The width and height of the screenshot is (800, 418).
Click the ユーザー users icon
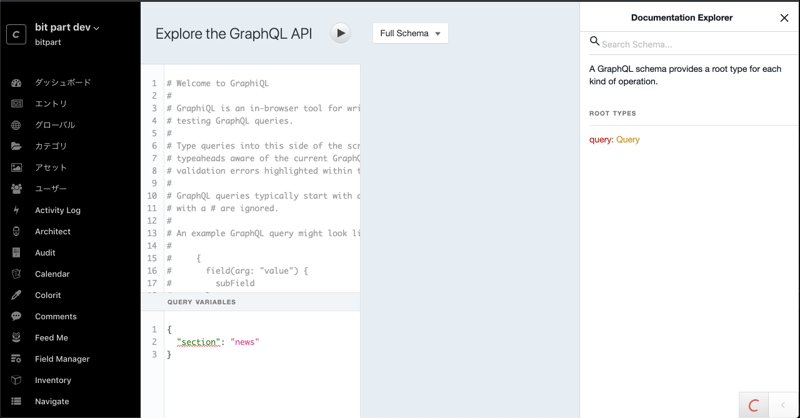(16, 189)
